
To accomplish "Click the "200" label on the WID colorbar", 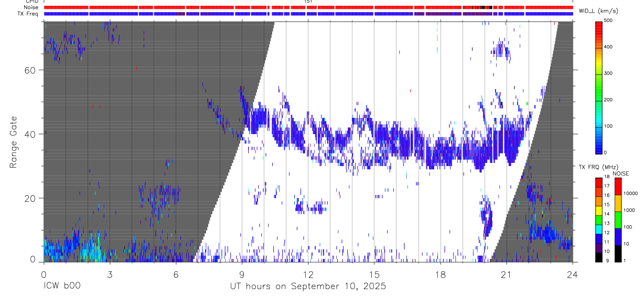I will (609, 100).
